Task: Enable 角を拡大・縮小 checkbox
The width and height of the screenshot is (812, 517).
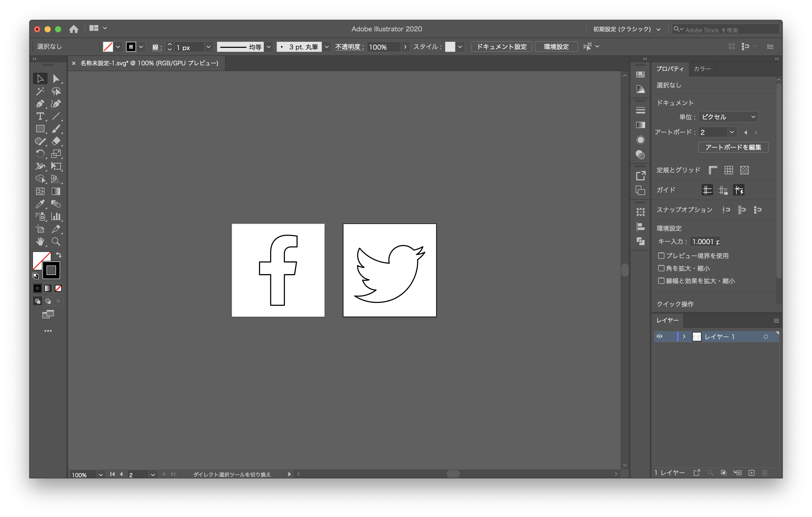Action: [x=661, y=268]
